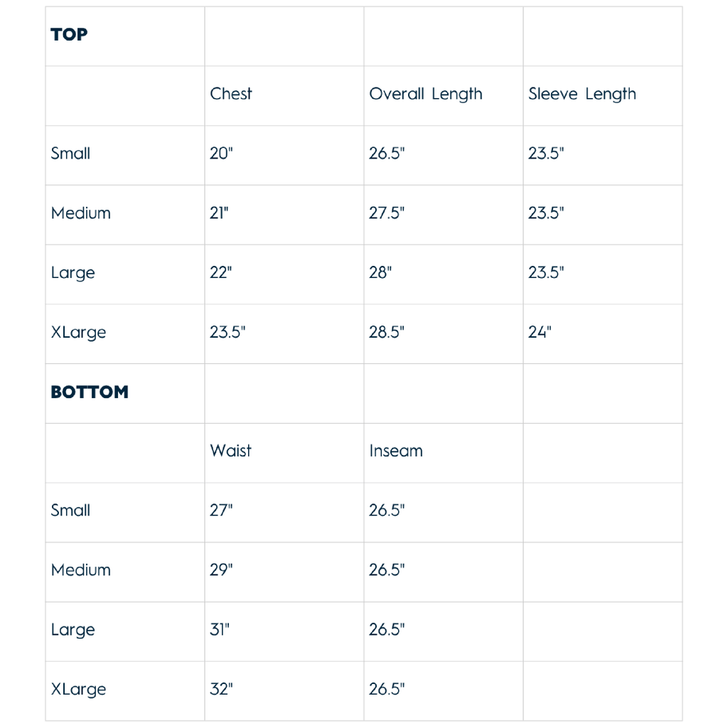Image resolution: width=728 pixels, height=728 pixels.
Task: Select the 21" Medium chest cell
Action: coord(220,213)
